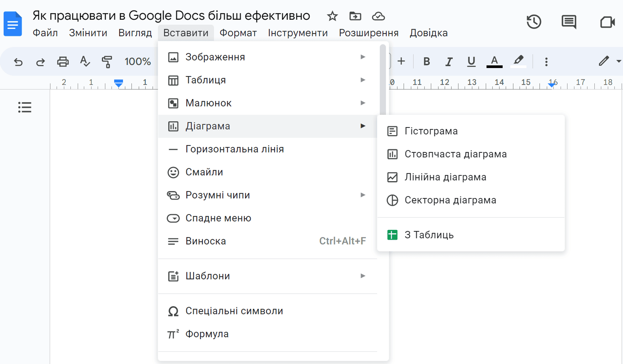Click the Таблиця table icon

tap(173, 80)
